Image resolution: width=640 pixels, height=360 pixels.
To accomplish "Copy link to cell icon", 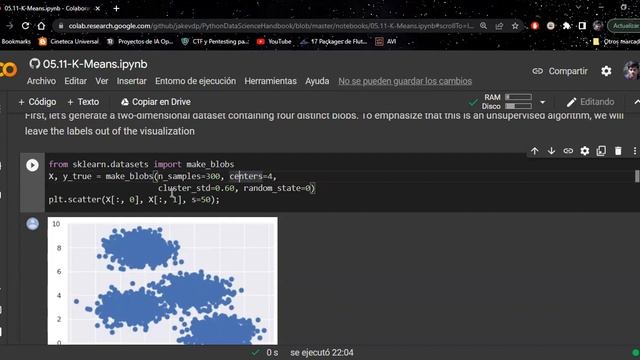I will click(x=568, y=151).
